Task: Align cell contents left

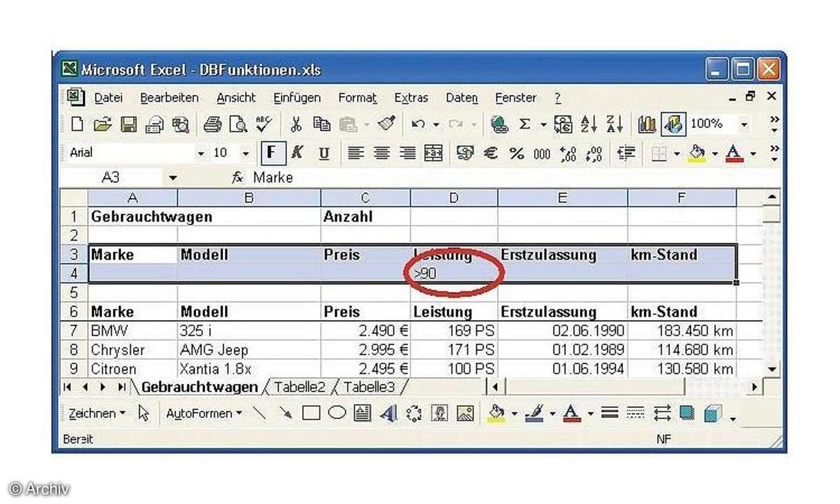Action: (357, 153)
